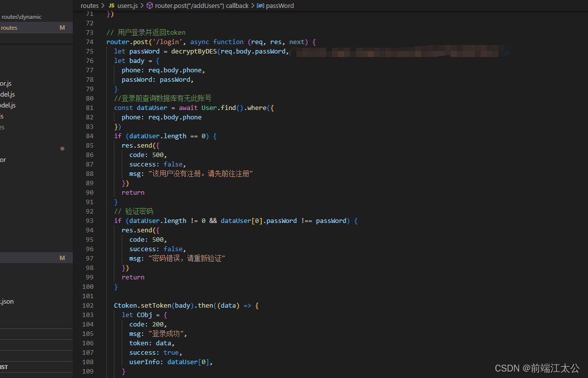
Task: Click the variable icon before passWord breadcrumb
Action: (260, 5)
